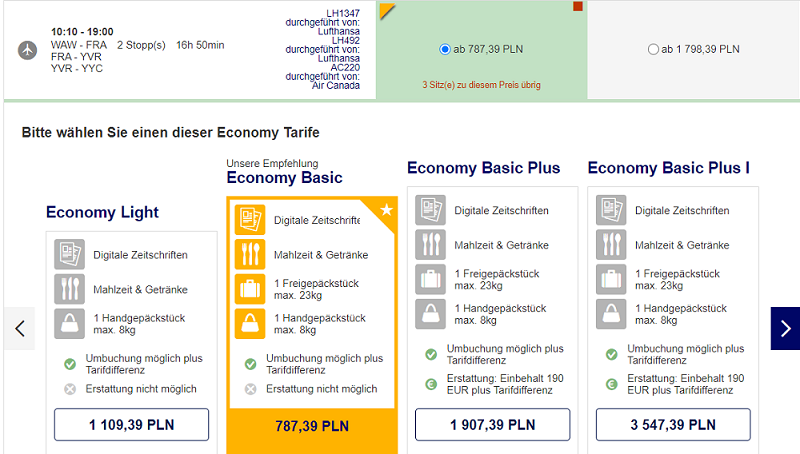Choose Economy Basic for 787,39 PLN

[x=312, y=426]
